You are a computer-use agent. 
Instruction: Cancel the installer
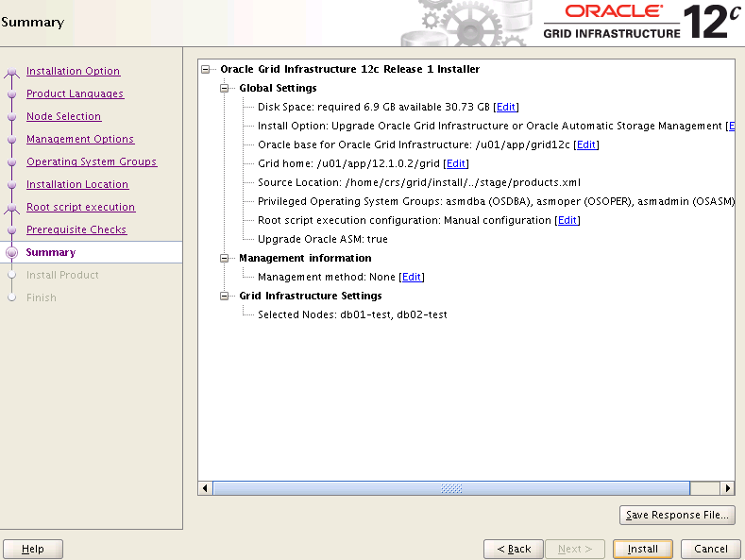point(711,549)
